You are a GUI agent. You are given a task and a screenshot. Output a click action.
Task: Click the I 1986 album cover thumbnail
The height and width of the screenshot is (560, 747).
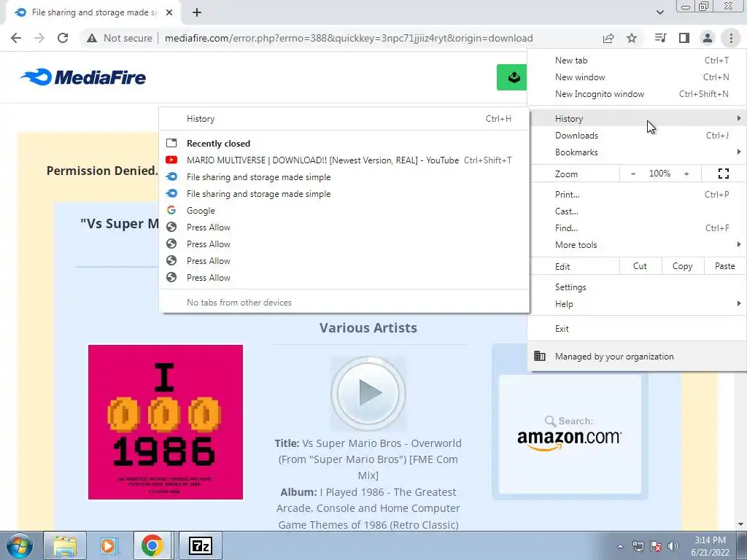166,422
